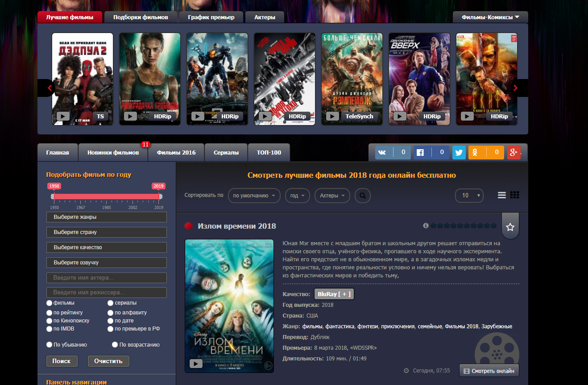This screenshot has height=385, width=588.
Task: Select the по дате radio option
Action: coord(111,321)
